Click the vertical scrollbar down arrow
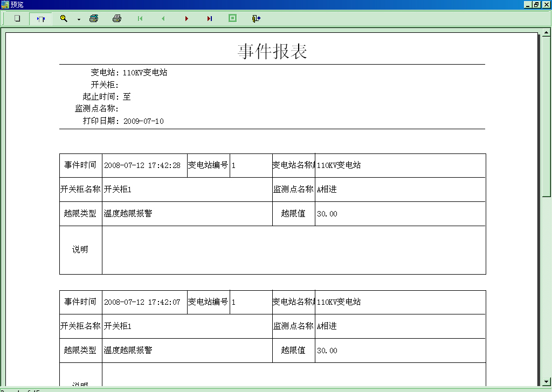552x392 pixels. pyautogui.click(x=547, y=382)
